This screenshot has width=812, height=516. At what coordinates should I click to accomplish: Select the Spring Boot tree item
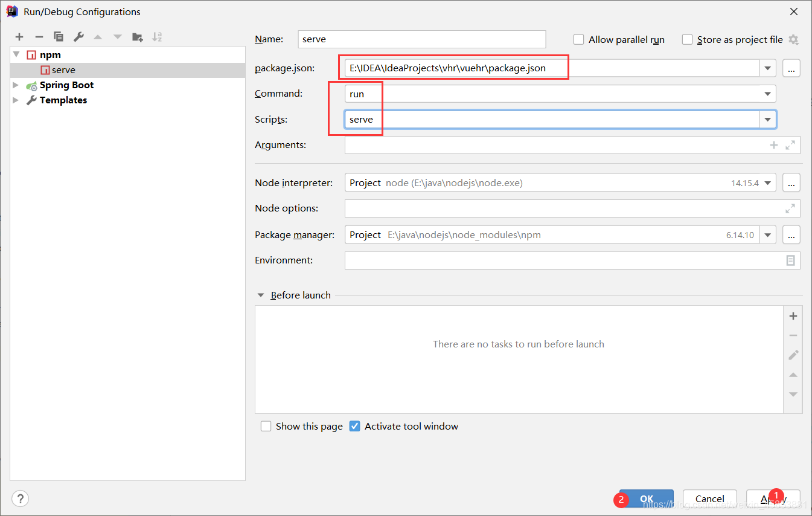pyautogui.click(x=127, y=85)
